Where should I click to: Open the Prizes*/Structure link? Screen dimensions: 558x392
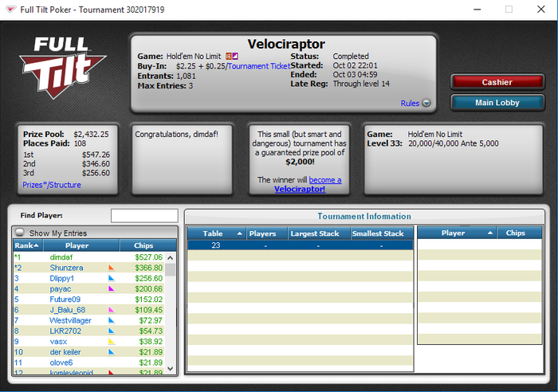pyautogui.click(x=52, y=185)
